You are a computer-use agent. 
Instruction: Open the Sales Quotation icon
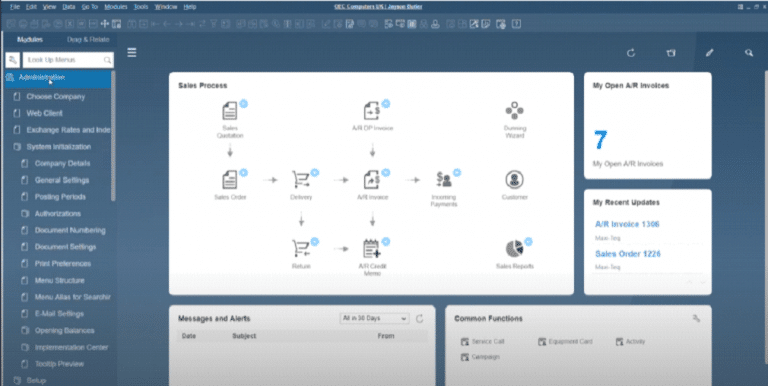tap(230, 111)
